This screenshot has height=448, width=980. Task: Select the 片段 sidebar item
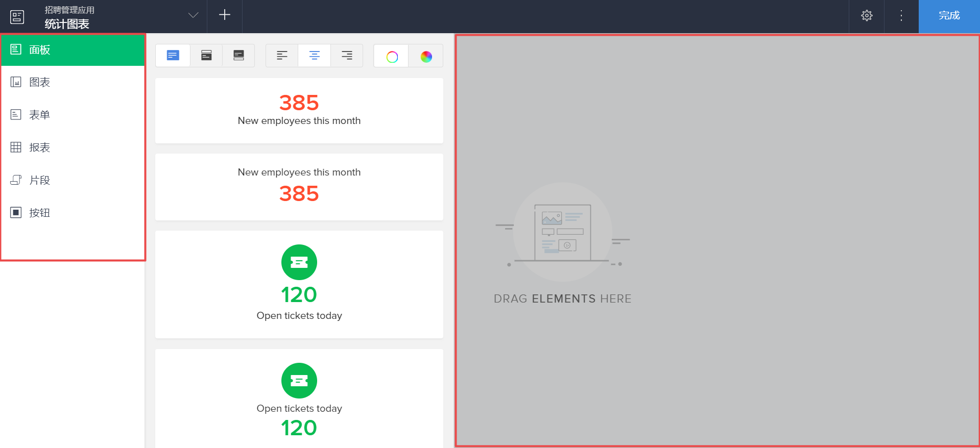[73, 180]
